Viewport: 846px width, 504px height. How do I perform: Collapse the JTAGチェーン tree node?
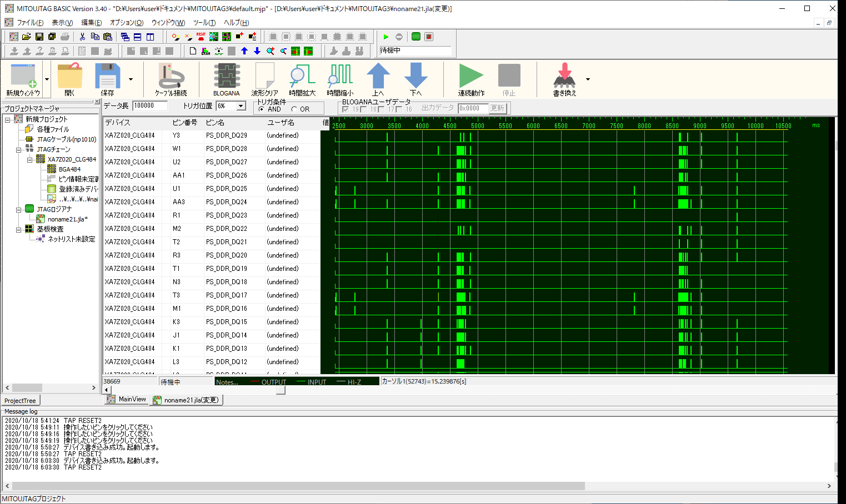pyautogui.click(x=19, y=149)
